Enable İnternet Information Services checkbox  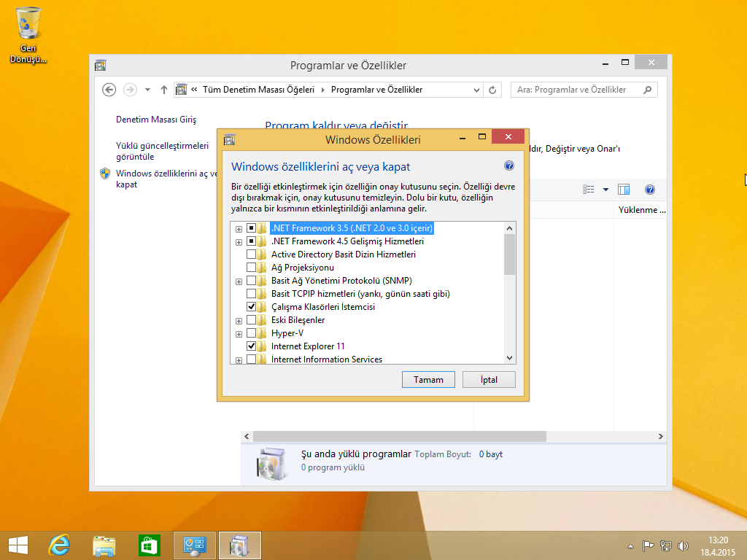251,359
